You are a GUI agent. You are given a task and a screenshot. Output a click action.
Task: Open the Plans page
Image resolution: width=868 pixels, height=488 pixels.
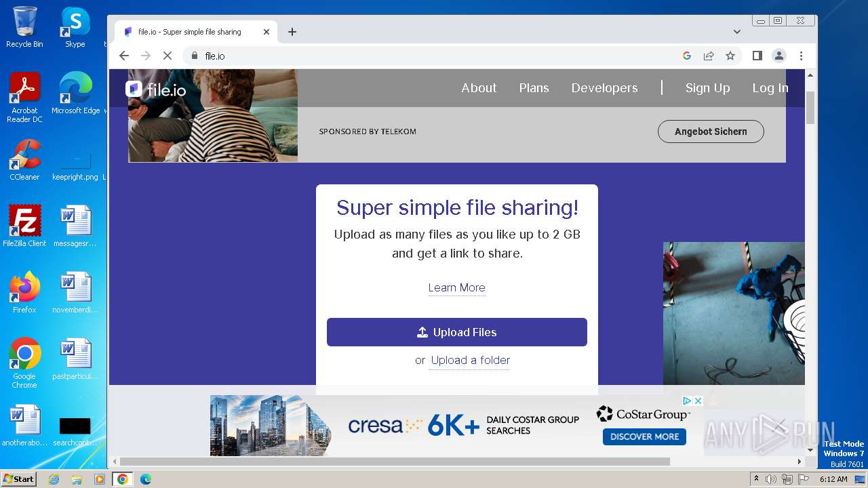[534, 88]
